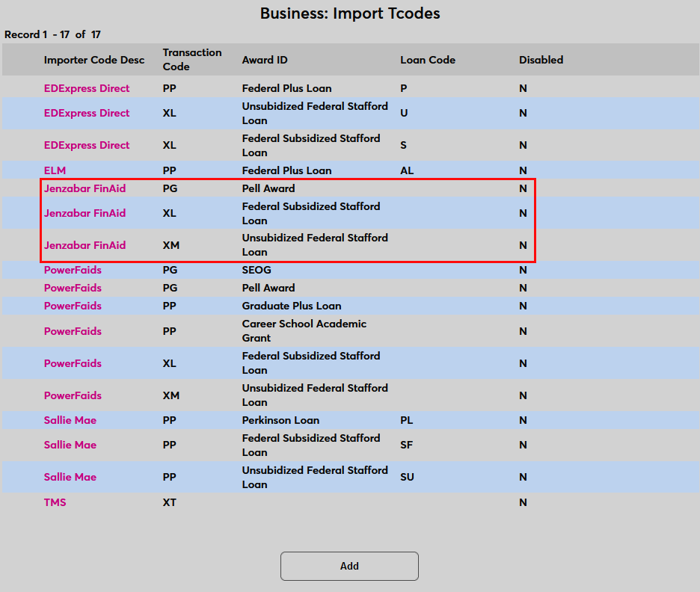Image resolution: width=700 pixels, height=592 pixels.
Task: Select transaction code PP in ELM row
Action: coord(169,170)
